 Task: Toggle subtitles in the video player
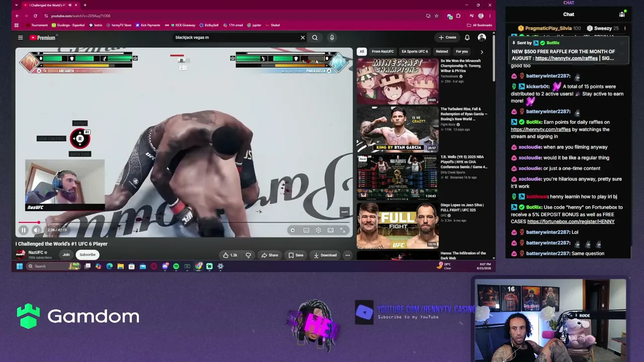coord(306,230)
